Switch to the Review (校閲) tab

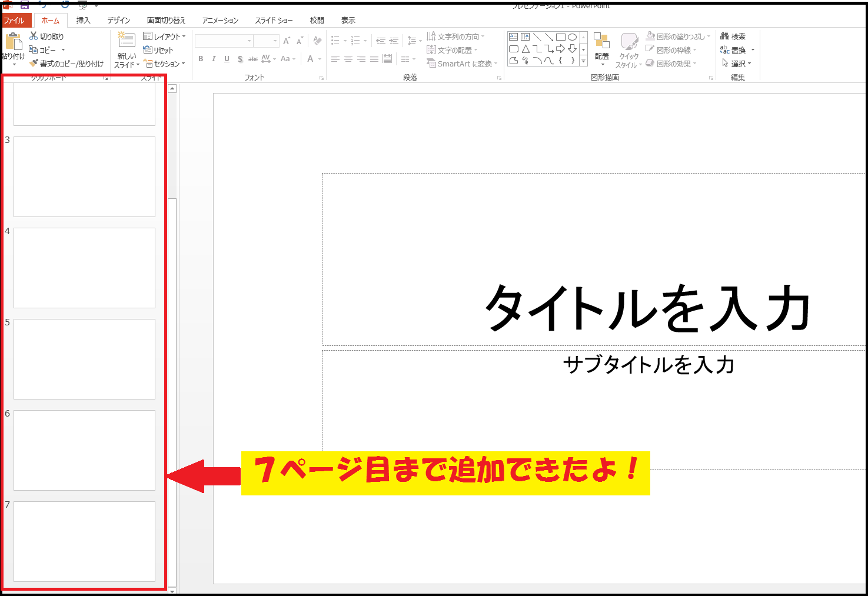pyautogui.click(x=317, y=21)
